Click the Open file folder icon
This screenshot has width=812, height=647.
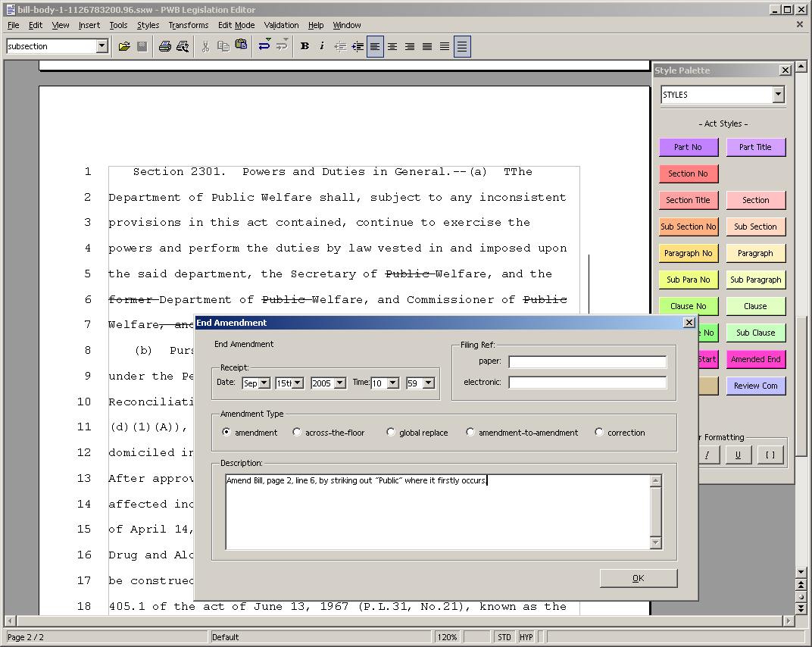[124, 46]
